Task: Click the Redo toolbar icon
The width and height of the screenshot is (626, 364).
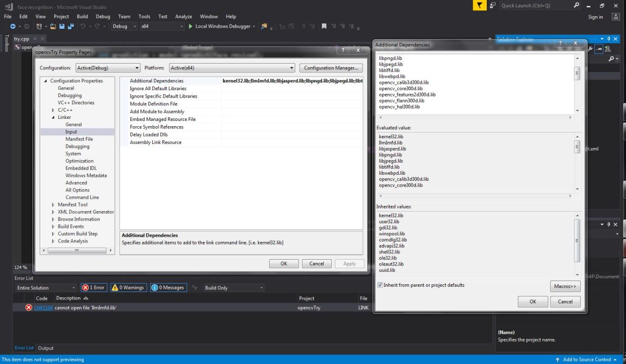Action: (98, 26)
